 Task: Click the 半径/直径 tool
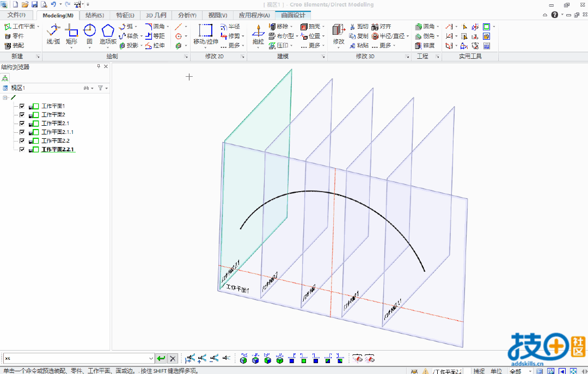click(388, 36)
